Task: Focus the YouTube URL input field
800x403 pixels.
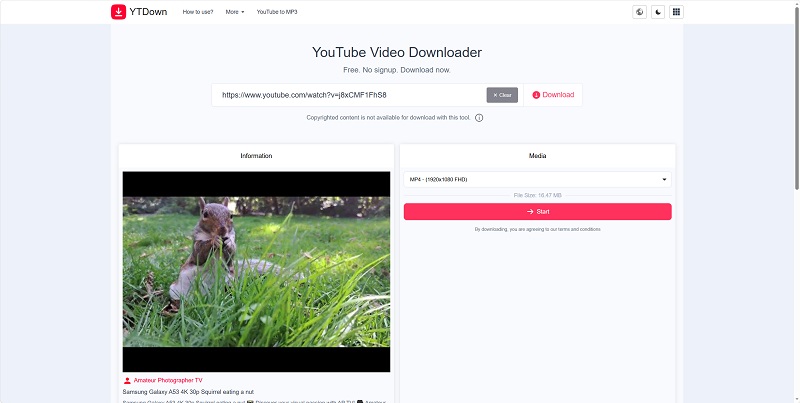Action: tap(349, 95)
